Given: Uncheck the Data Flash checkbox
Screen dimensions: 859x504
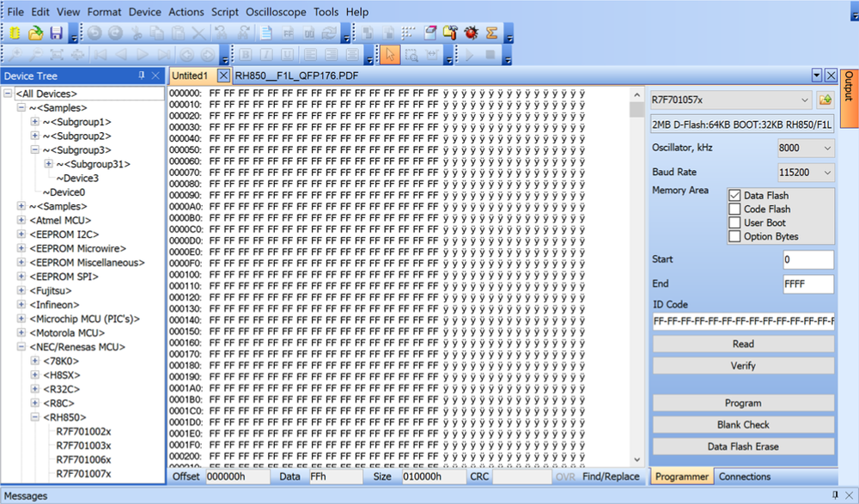Looking at the screenshot, I should click(734, 196).
